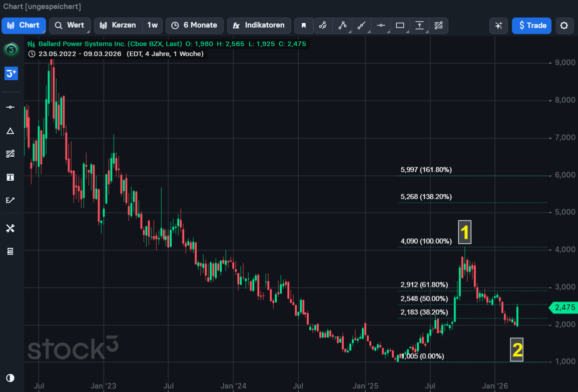
Task: Open the 6 Monate time range selector
Action: (194, 26)
